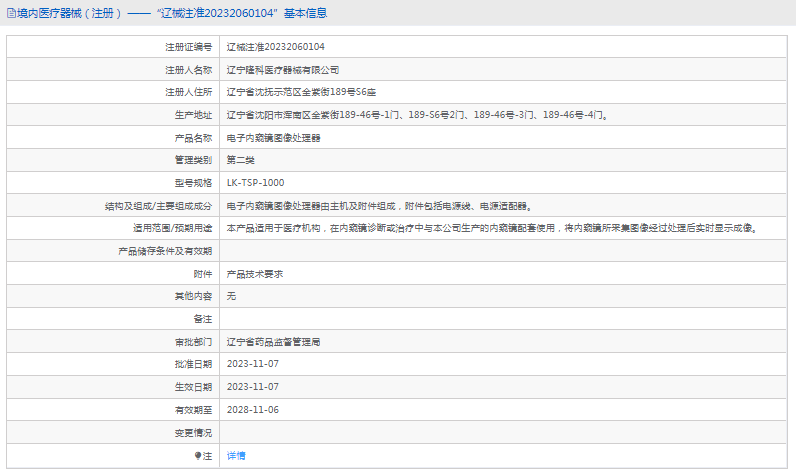Click the 结构及组成/主要组成成分 label
Screen dimensions: 796x473
coord(158,206)
